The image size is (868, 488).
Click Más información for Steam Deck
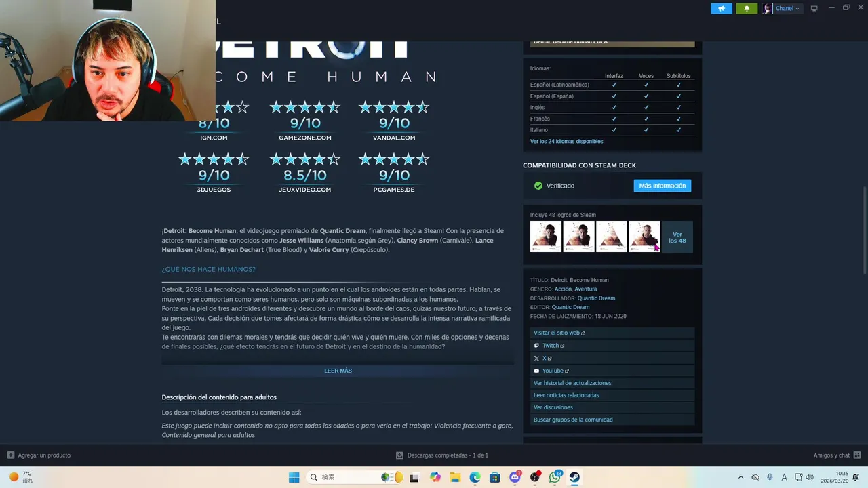(x=662, y=186)
